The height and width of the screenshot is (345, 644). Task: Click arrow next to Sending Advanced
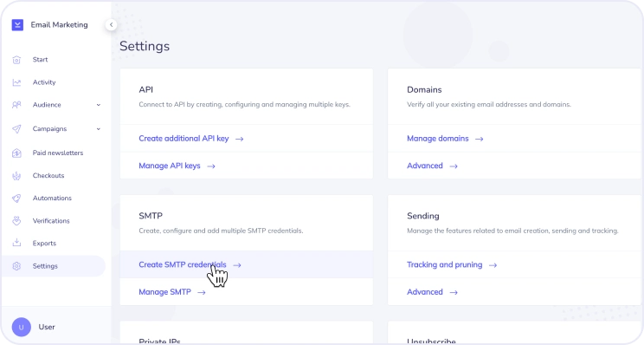coord(454,292)
